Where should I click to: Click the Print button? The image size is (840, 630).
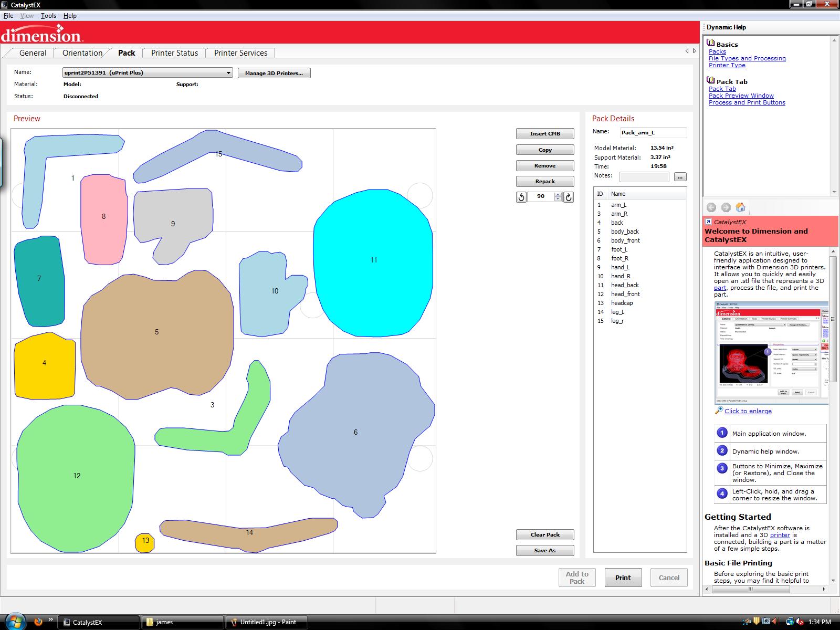(x=623, y=578)
